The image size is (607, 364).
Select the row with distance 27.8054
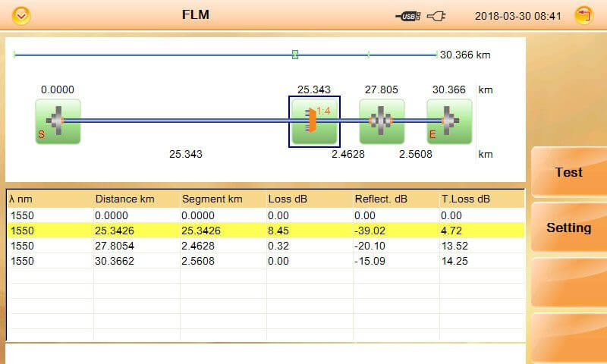tap(266, 246)
